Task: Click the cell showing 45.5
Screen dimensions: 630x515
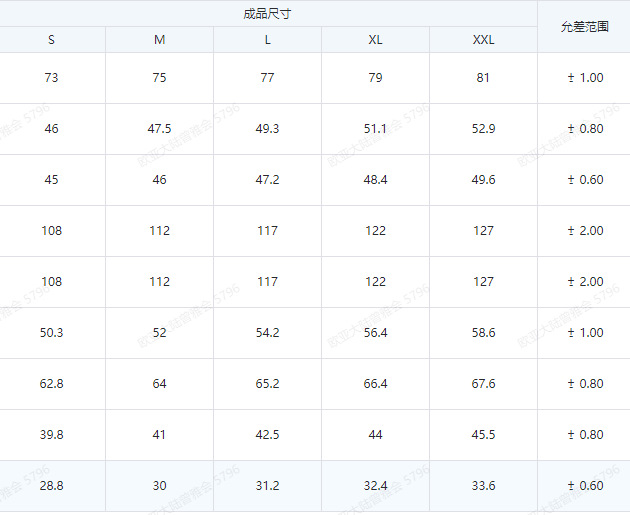Action: (x=483, y=435)
